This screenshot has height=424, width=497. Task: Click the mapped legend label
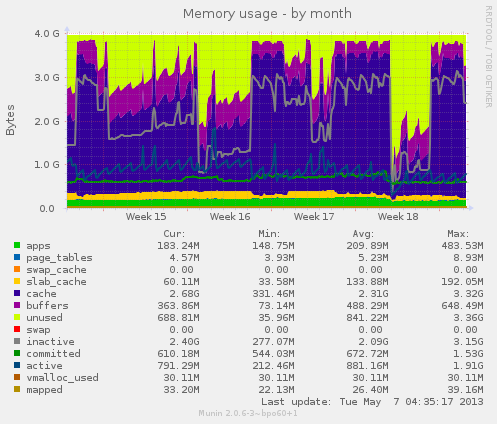(x=44, y=390)
